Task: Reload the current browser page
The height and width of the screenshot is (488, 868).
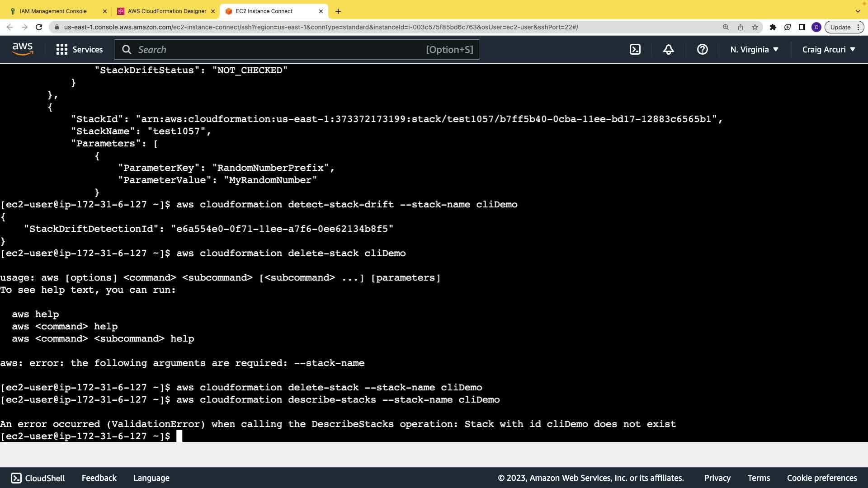Action: pos(39,27)
